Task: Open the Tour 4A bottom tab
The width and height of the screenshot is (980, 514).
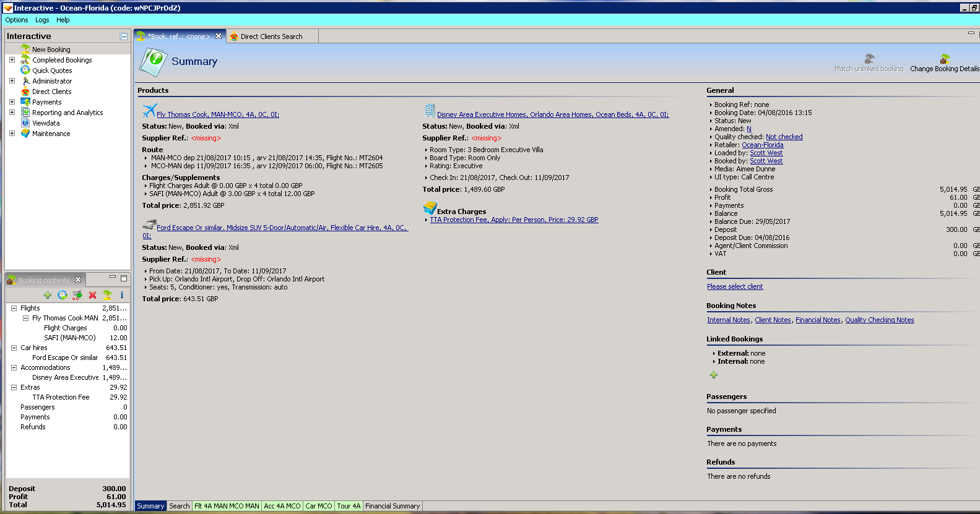Action: (349, 506)
